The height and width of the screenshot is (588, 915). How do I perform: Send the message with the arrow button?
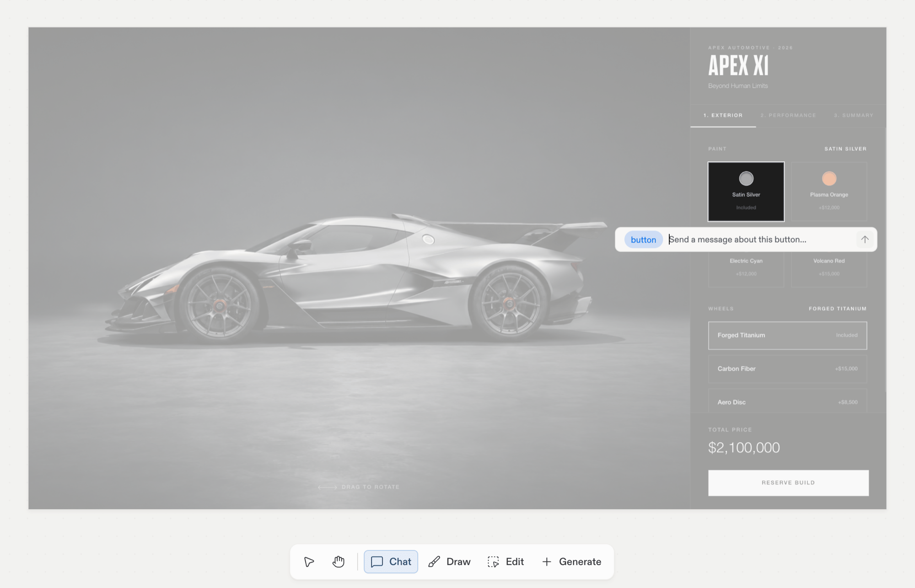point(865,239)
